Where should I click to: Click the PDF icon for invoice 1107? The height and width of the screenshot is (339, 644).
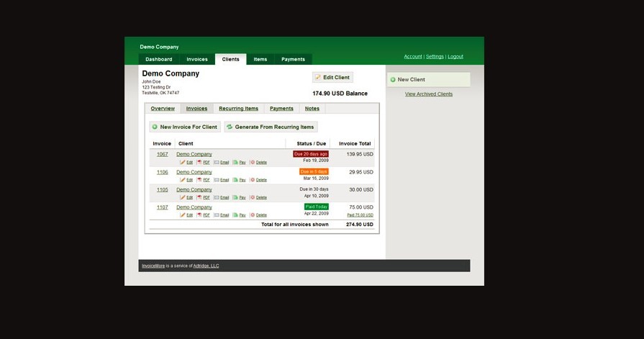pyautogui.click(x=199, y=214)
